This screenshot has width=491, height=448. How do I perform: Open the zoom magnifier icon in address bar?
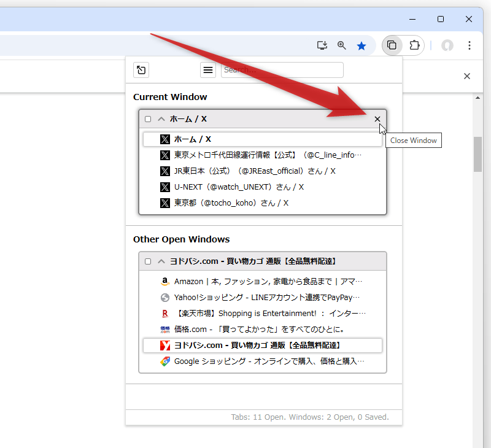pos(342,45)
